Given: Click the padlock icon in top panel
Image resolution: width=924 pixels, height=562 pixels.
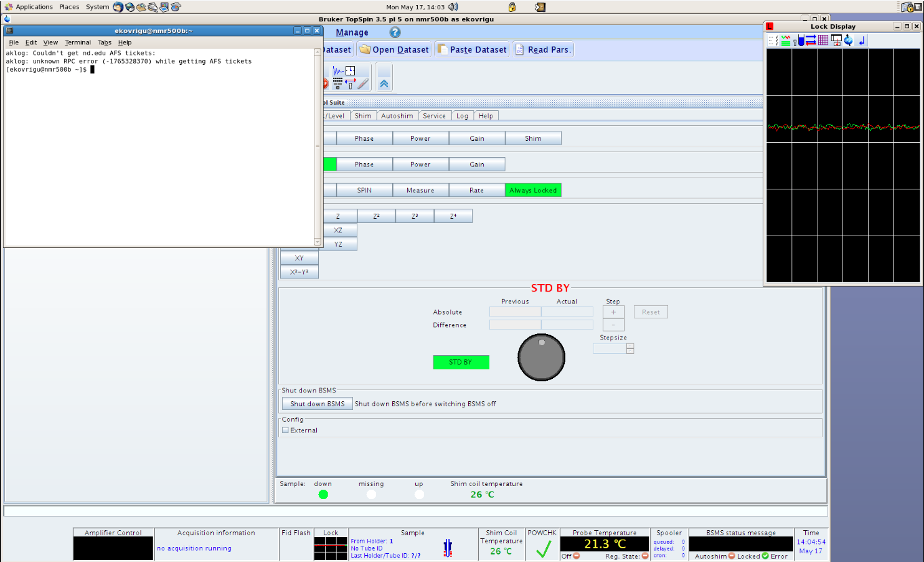Looking at the screenshot, I should click(512, 7).
